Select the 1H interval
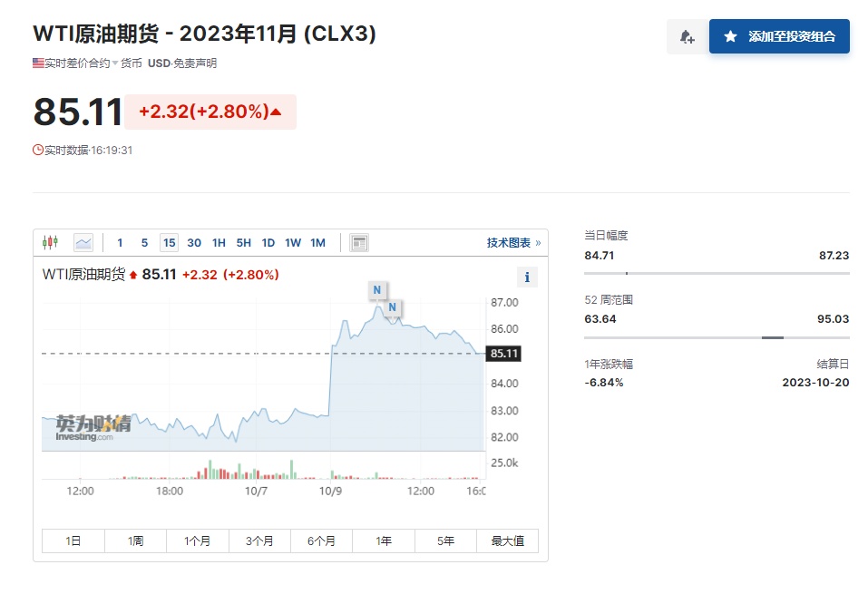 click(219, 242)
